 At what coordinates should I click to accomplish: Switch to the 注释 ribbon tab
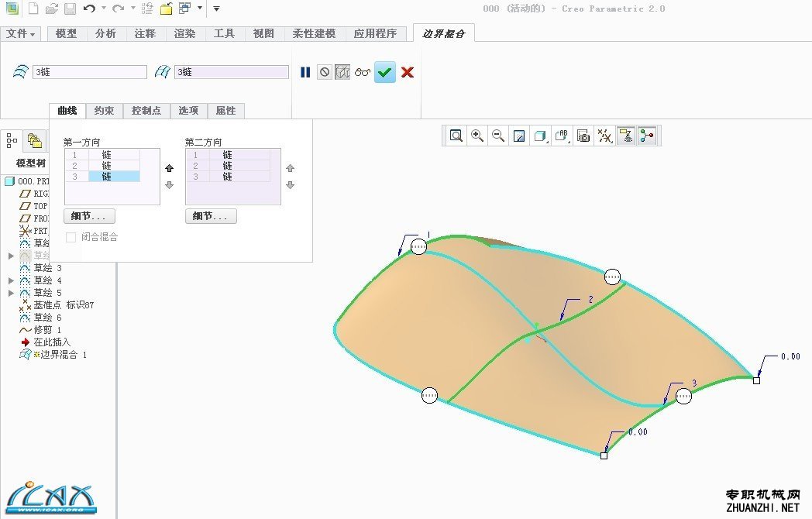coord(145,33)
